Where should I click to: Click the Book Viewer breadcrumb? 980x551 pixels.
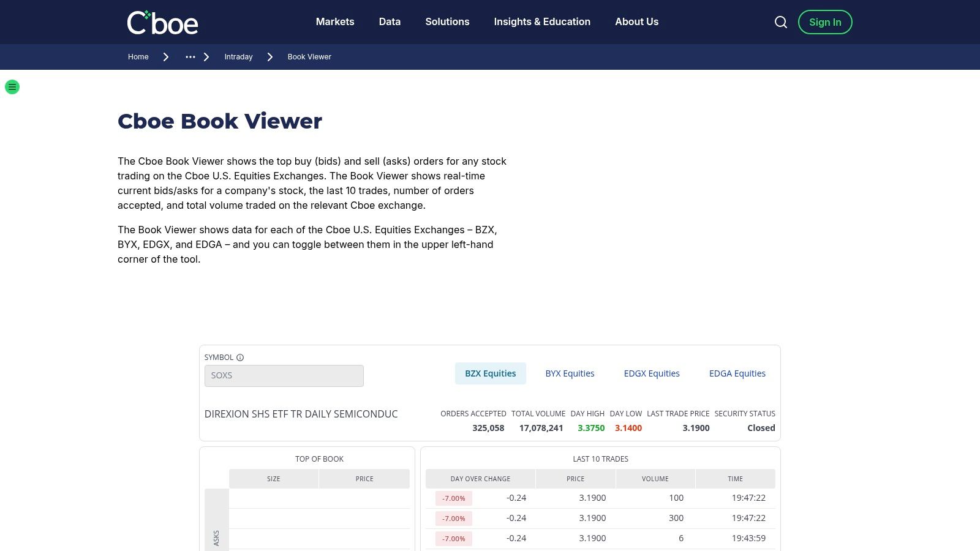[309, 56]
